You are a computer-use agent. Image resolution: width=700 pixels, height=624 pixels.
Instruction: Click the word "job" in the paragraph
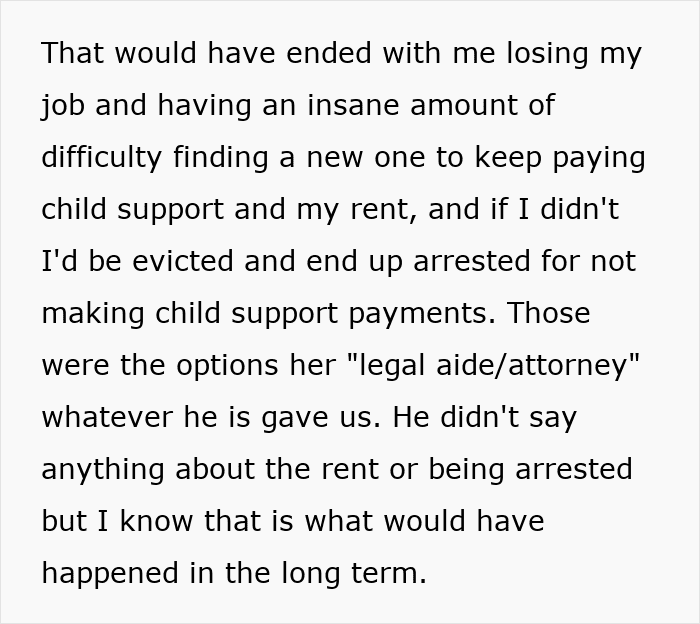click(61, 106)
